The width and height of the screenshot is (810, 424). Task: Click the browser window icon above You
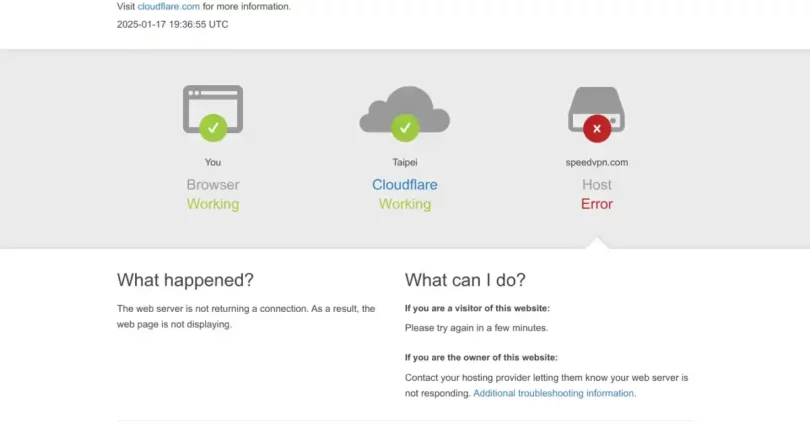tap(213, 109)
